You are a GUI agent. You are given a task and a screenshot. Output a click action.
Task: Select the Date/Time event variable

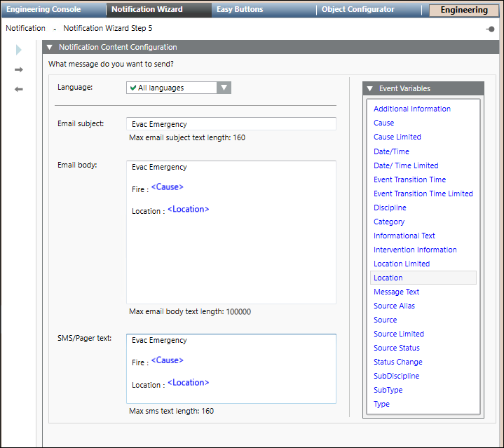pyautogui.click(x=391, y=151)
